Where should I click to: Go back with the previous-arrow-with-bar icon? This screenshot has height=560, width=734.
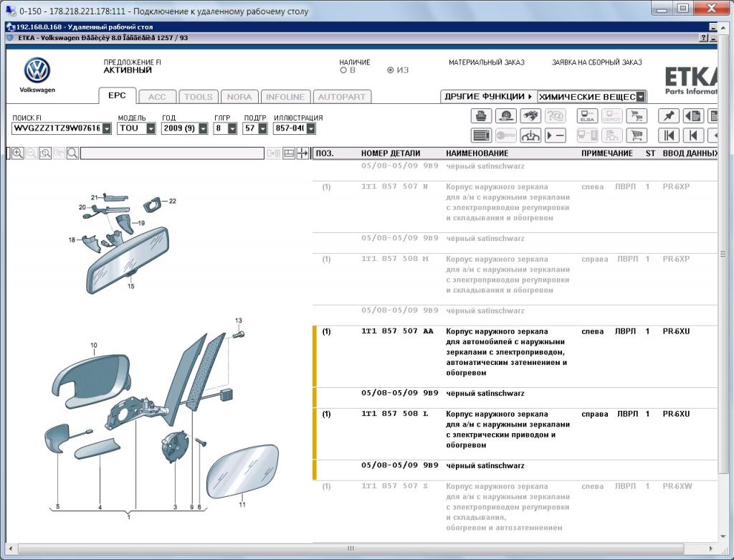(x=693, y=136)
